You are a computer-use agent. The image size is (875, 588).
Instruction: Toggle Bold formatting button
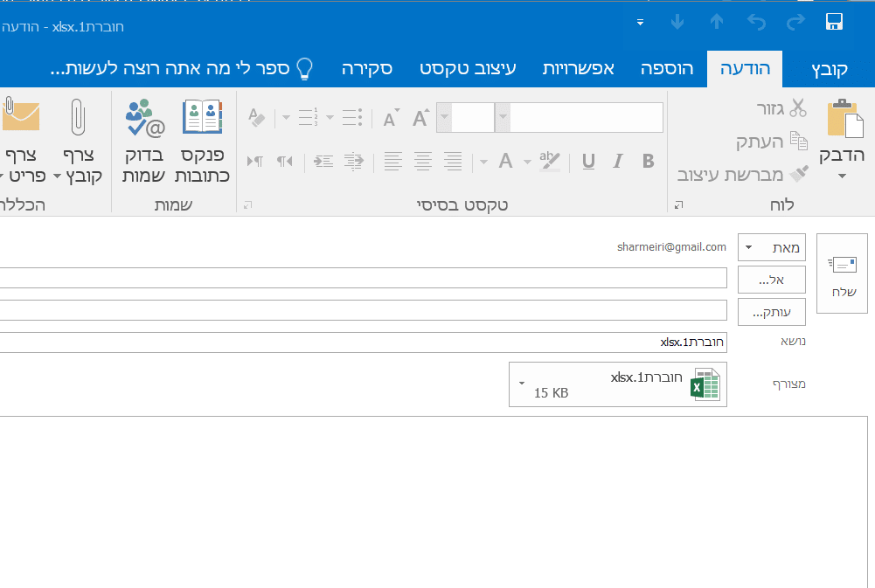click(x=648, y=162)
